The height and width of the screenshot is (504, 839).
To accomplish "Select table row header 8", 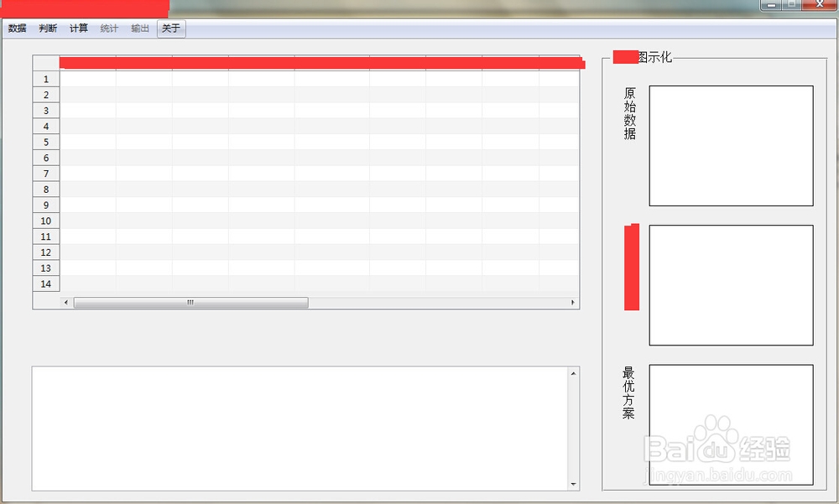I will (46, 190).
